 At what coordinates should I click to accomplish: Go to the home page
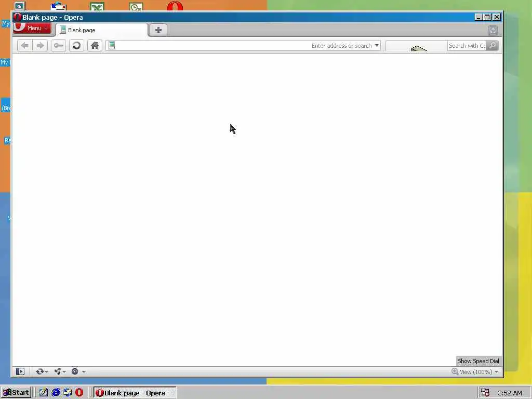[x=95, y=46]
